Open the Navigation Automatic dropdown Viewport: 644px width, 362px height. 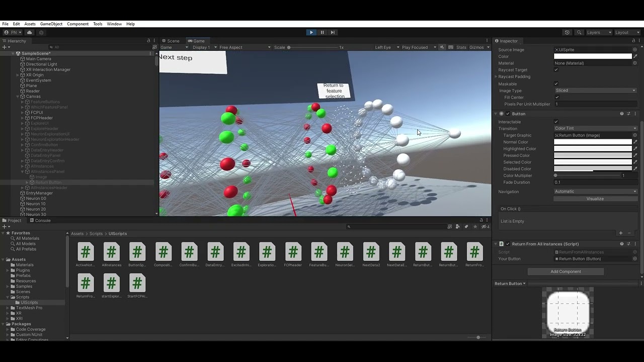click(x=595, y=192)
